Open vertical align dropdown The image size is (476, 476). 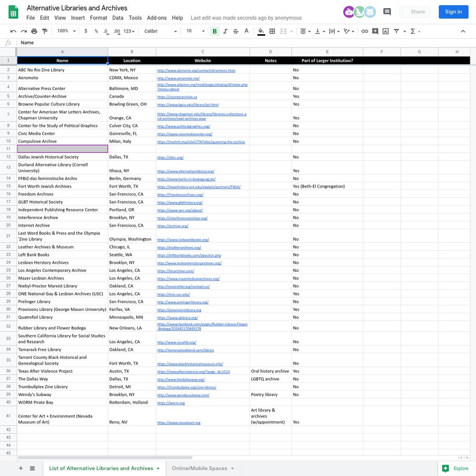(x=320, y=31)
